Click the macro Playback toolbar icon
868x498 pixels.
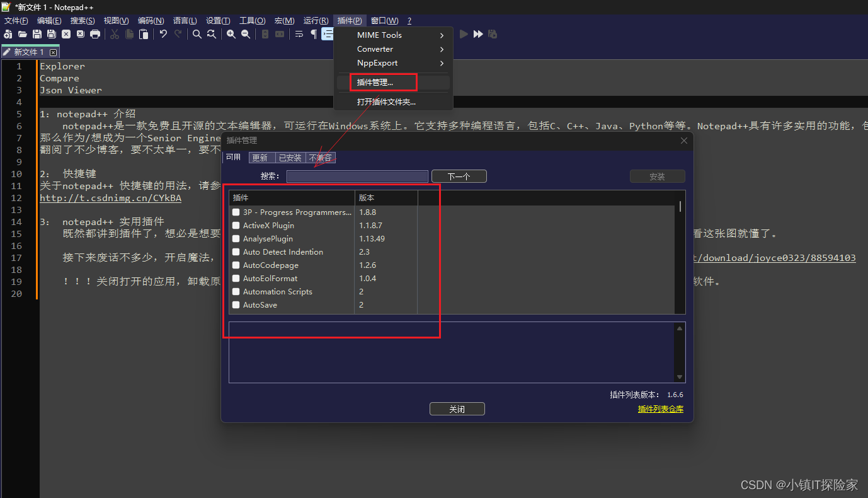point(464,34)
